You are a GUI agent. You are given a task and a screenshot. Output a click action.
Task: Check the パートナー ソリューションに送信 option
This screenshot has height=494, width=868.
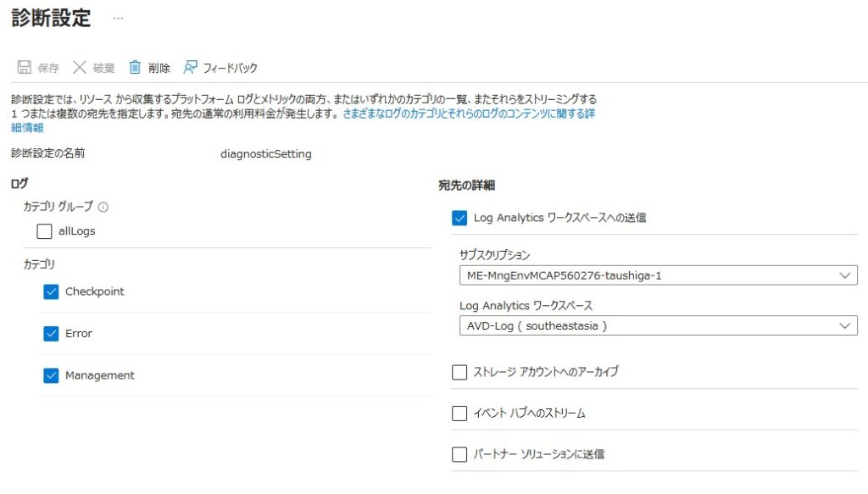[x=459, y=454]
